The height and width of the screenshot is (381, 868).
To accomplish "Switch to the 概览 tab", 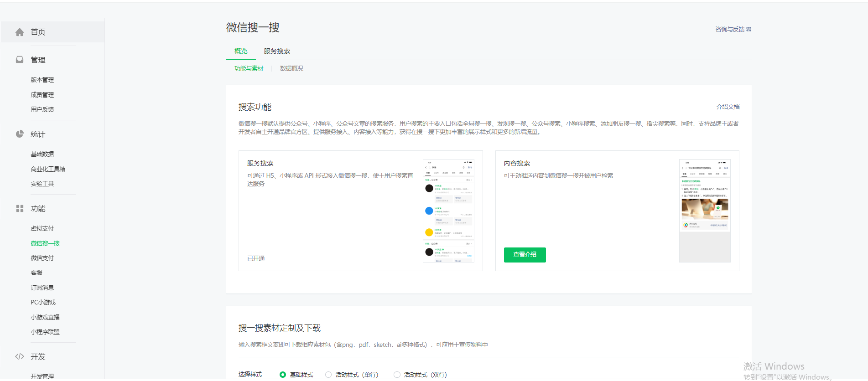I will click(x=241, y=51).
